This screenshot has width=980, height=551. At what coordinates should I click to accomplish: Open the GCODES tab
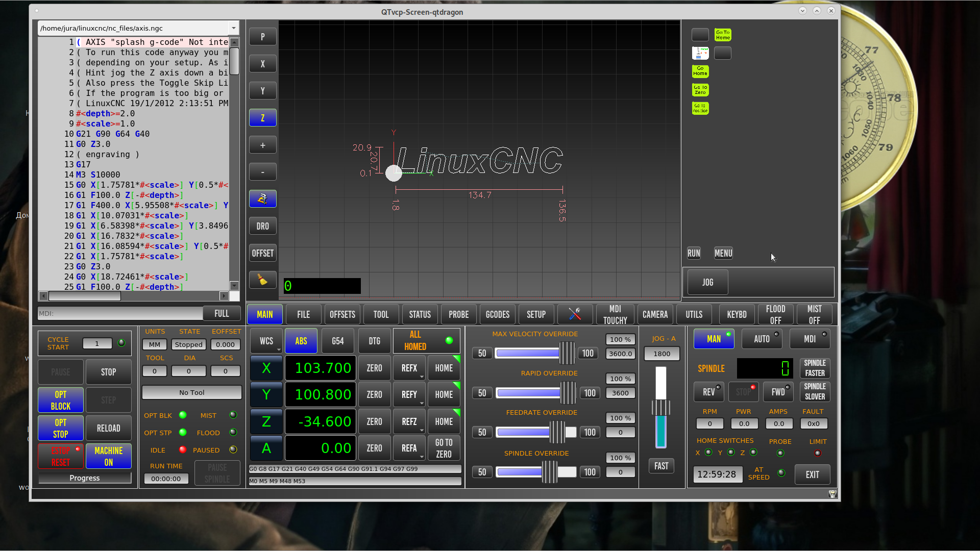coord(498,314)
